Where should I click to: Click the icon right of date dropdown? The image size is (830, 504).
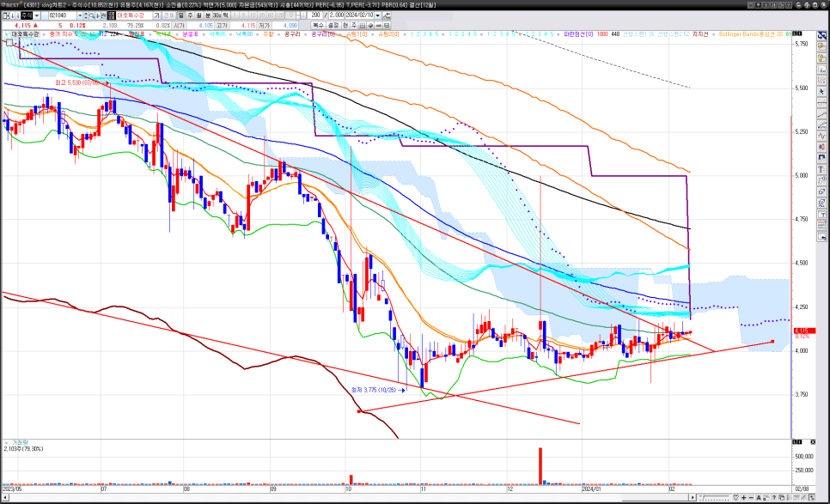(x=388, y=15)
